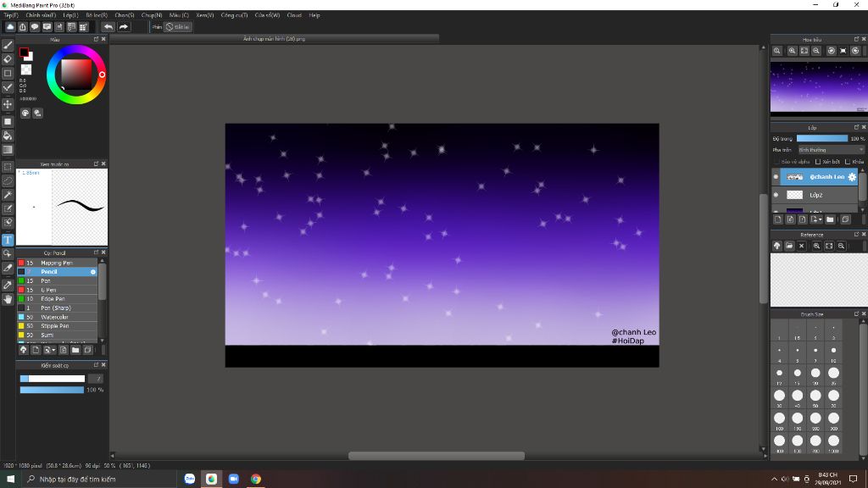This screenshot has height=488, width=868.
Task: Click the image document tab title
Action: click(x=274, y=39)
